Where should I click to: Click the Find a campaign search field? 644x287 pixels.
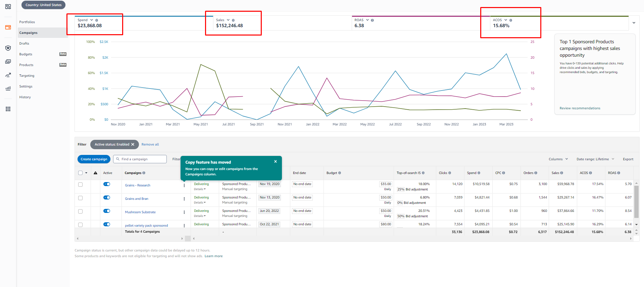tap(140, 159)
